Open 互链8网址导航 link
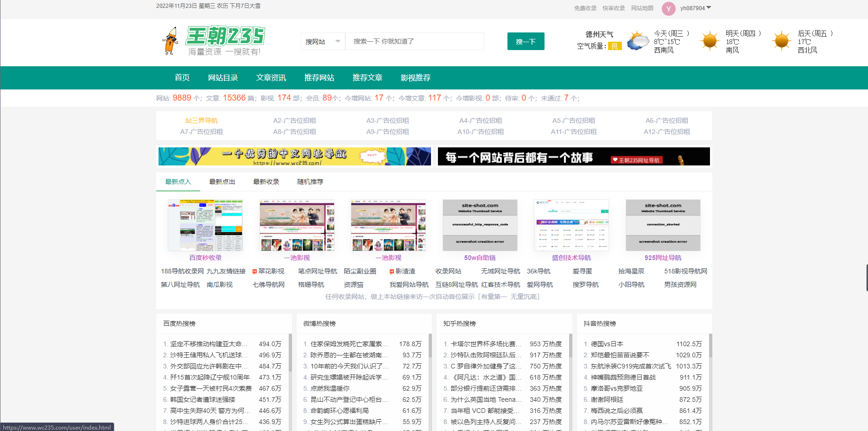 point(456,285)
